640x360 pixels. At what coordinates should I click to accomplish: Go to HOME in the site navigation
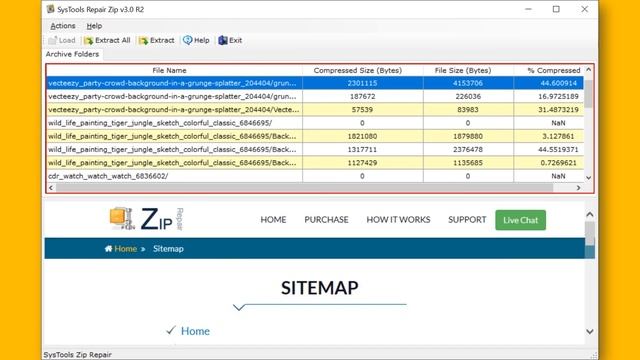coord(273,220)
